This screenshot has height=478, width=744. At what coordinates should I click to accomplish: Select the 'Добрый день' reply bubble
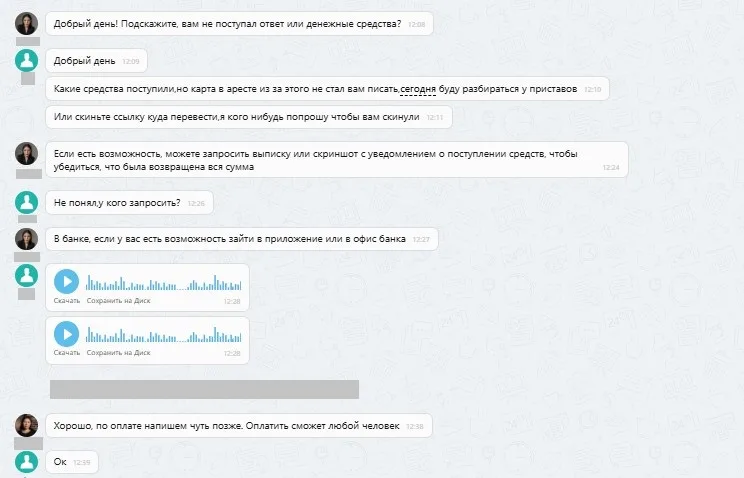pos(96,61)
